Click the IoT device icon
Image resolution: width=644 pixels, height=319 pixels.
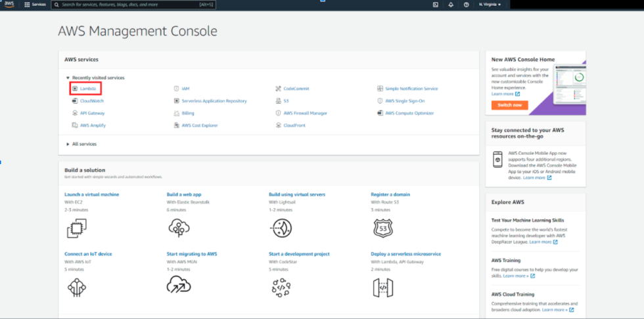pos(76,286)
